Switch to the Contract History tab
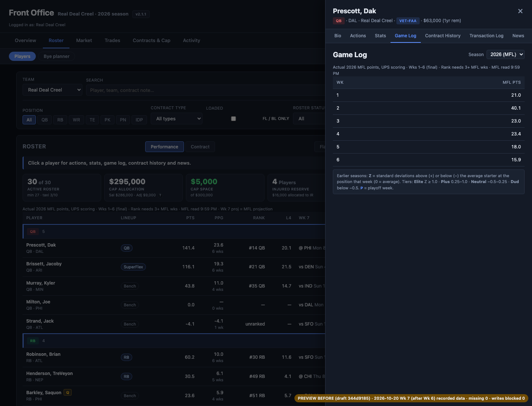Screen dimensions: 532x406 click(x=443, y=36)
